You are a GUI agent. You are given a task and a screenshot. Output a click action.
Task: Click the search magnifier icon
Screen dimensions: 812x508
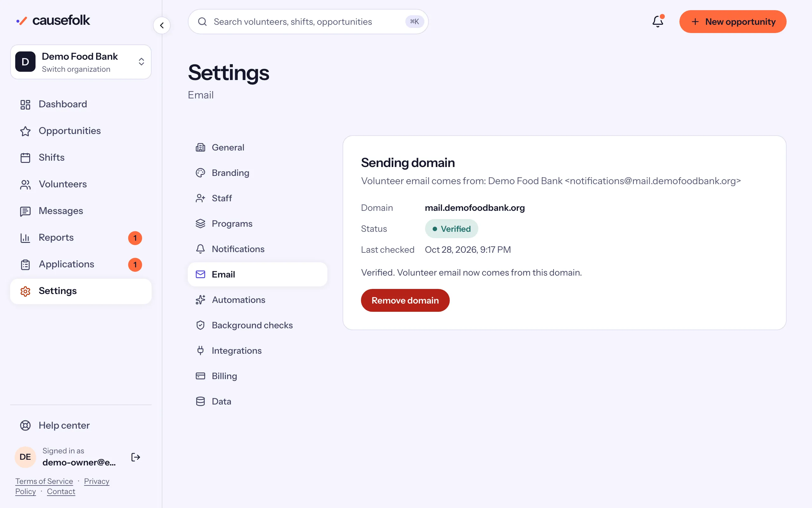click(x=202, y=22)
